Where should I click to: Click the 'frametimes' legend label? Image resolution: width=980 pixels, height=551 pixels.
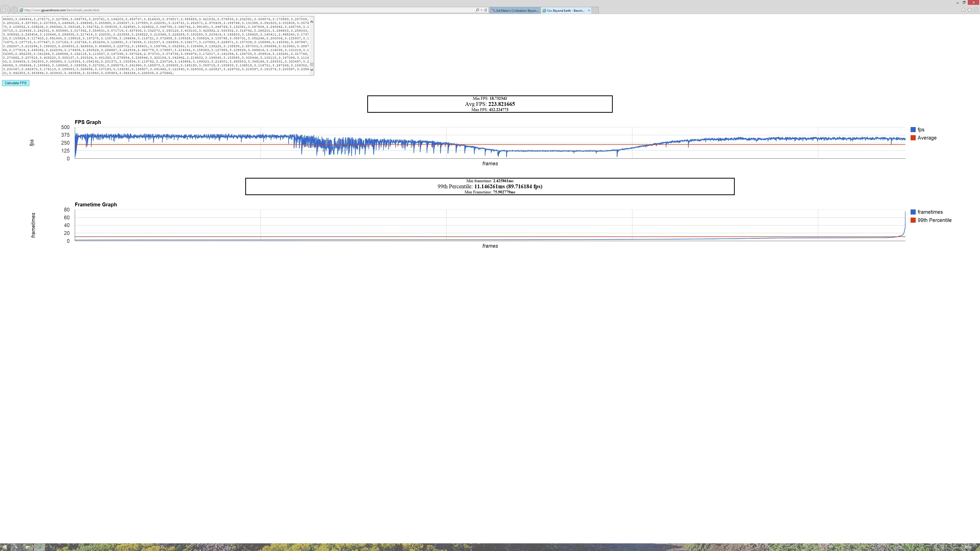coord(930,212)
